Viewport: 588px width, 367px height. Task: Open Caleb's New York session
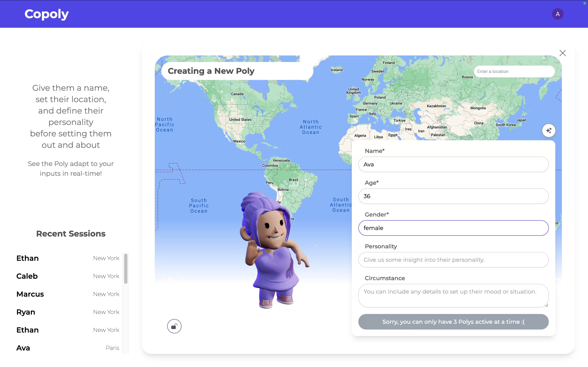(x=68, y=276)
